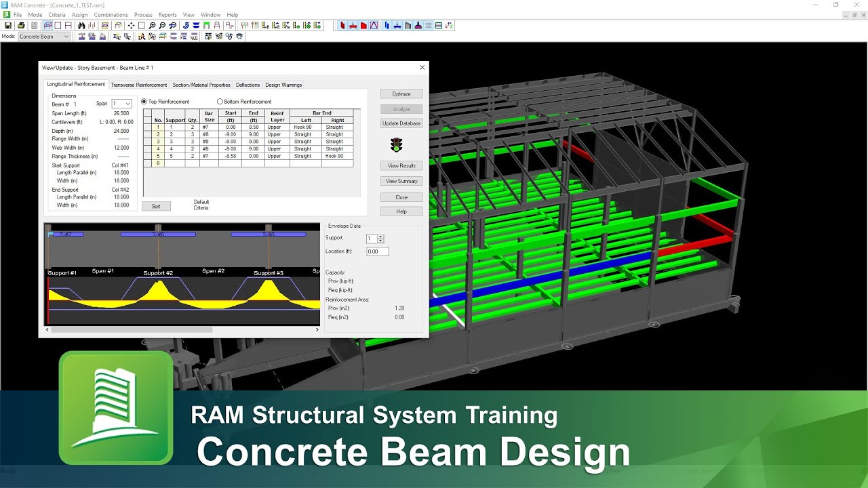This screenshot has height=488, width=868.
Task: Click the purple foundation display icon
Action: tap(418, 26)
